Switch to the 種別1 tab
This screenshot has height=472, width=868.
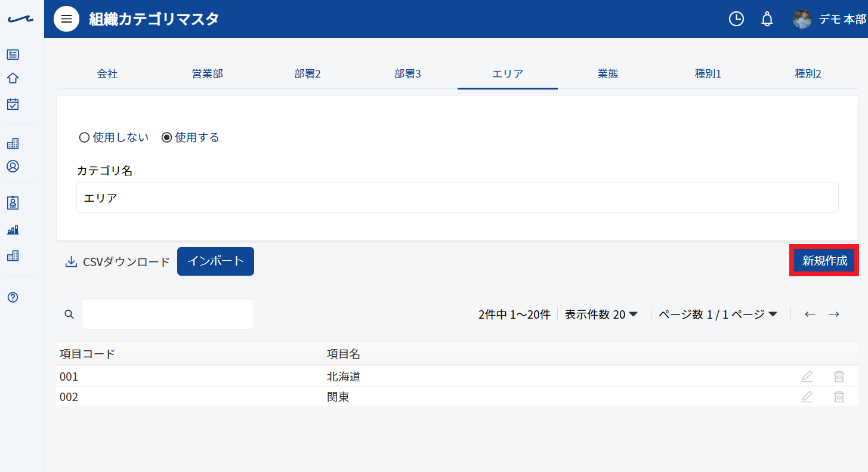[708, 74]
